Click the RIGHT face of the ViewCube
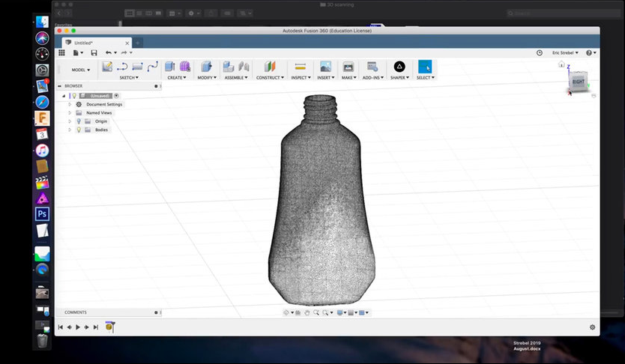Screen dimensions: 625x364 tap(578, 81)
